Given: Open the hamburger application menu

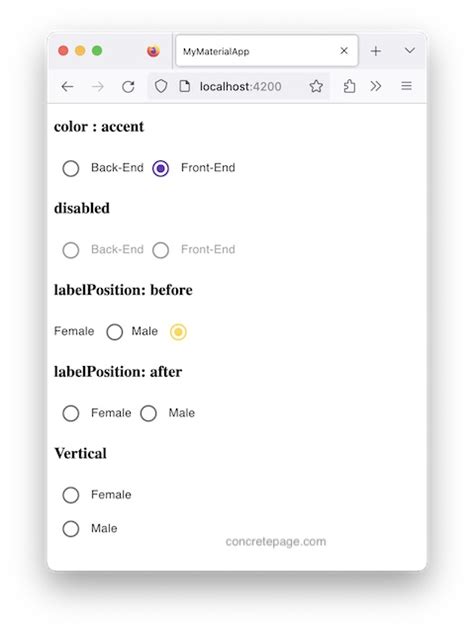Looking at the screenshot, I should tap(407, 86).
